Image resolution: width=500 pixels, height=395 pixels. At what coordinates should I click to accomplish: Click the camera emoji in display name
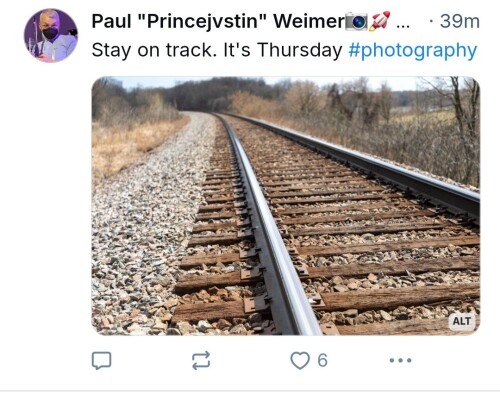click(x=356, y=21)
